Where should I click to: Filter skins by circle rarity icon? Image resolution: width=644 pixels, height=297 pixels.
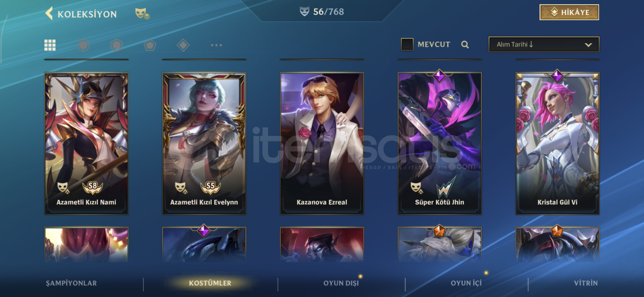coord(83,45)
